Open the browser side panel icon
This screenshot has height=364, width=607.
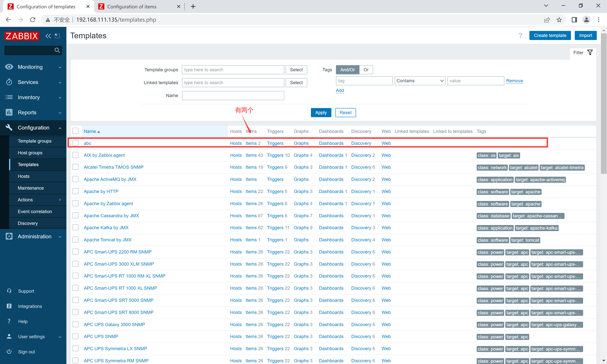[574, 20]
